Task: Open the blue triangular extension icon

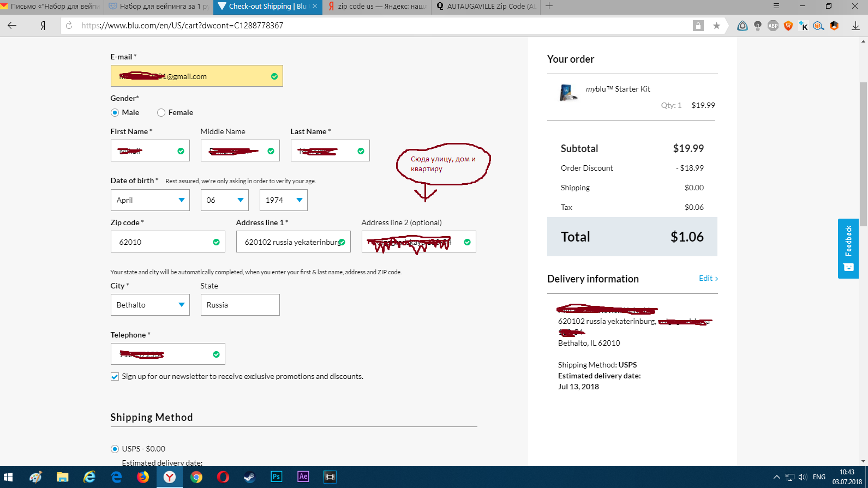Action: point(743,26)
